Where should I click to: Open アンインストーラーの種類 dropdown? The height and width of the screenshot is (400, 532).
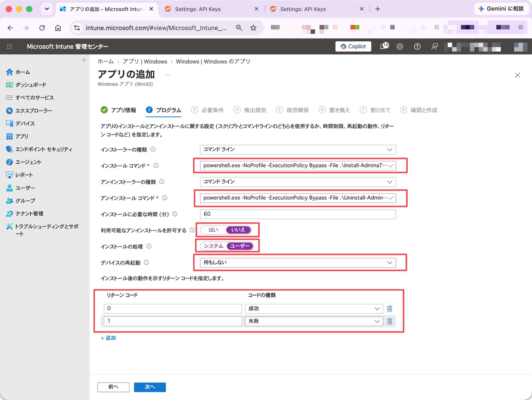[x=298, y=182]
